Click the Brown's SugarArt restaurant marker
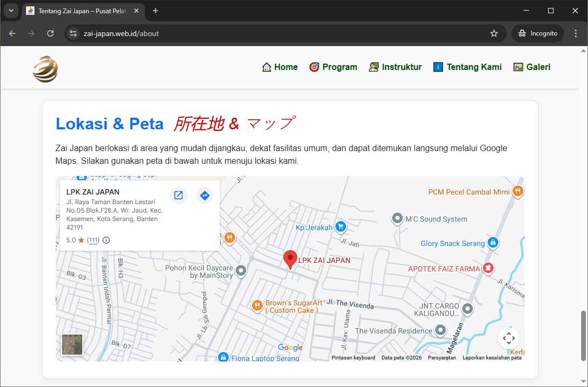588x387 pixels. coord(257,305)
